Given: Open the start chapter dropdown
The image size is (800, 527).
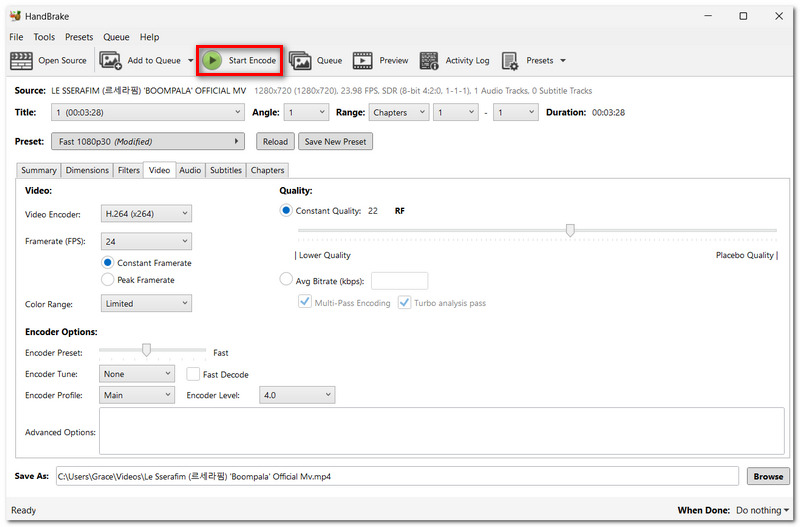Looking at the screenshot, I should coord(456,112).
